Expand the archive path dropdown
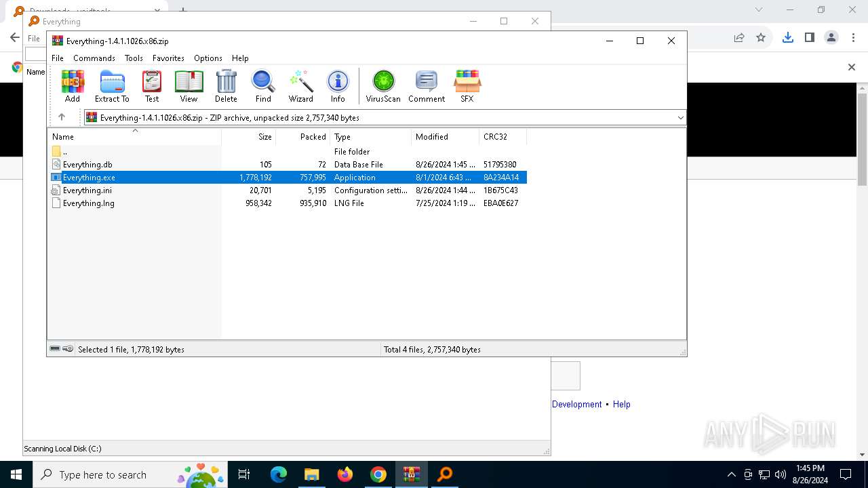 tap(680, 118)
